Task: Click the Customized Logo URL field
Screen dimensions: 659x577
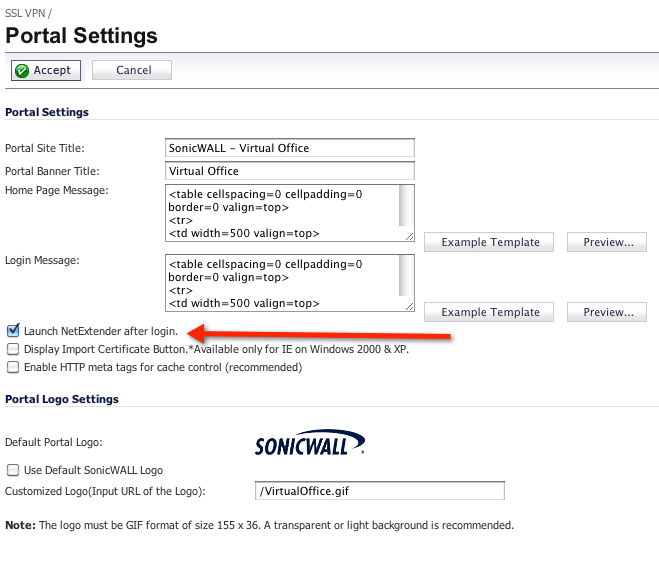Action: point(380,490)
